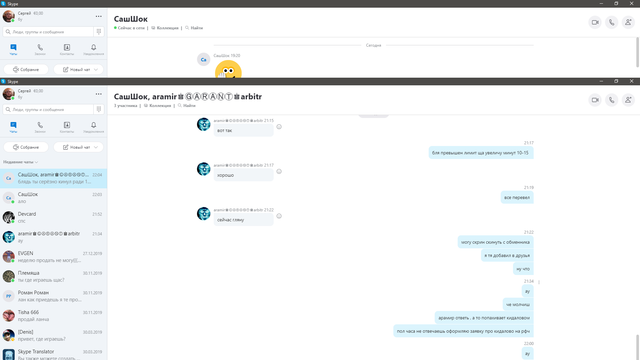This screenshot has width=640, height=360.
Task: Click message 'че молчиш' bubble
Action: (518, 304)
